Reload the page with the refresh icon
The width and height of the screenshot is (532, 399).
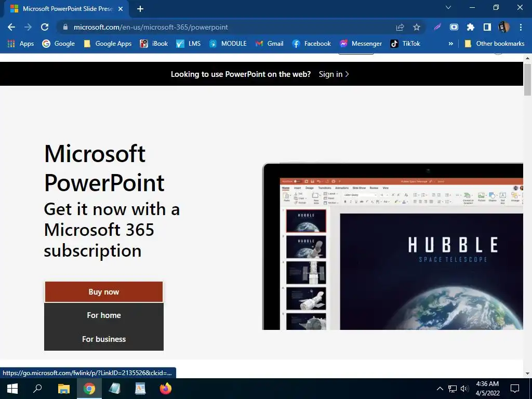point(45,27)
